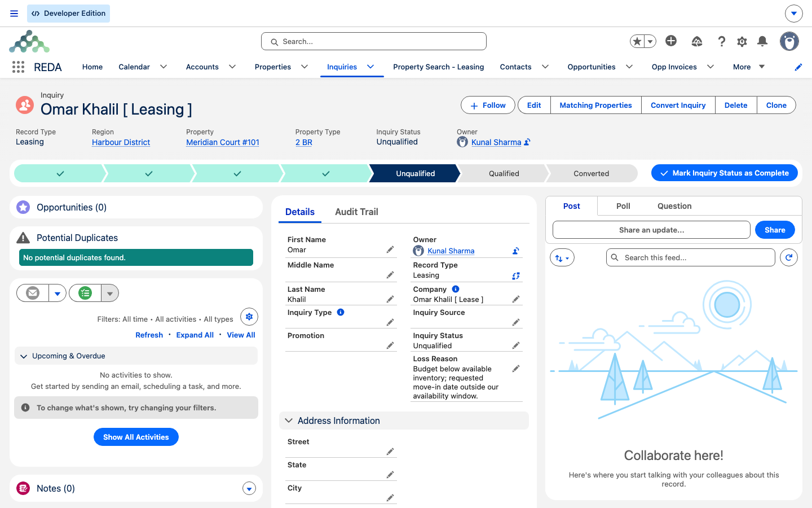This screenshot has height=508, width=812.
Task: Click the new email icon button
Action: 33,293
